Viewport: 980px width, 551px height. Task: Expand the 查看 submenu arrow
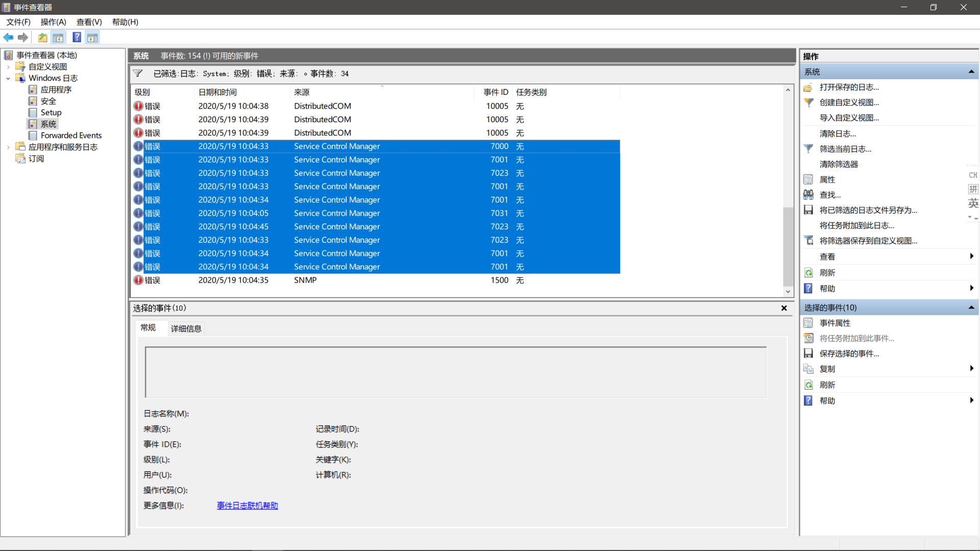tap(971, 257)
